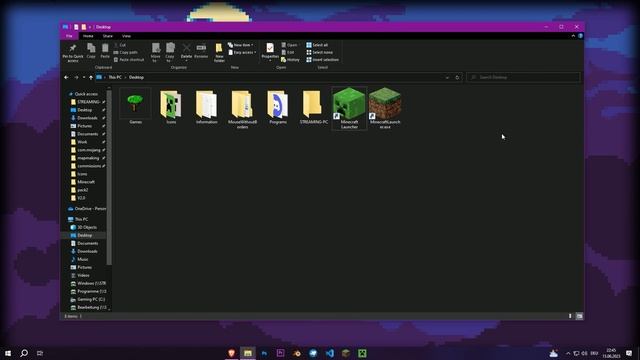
Task: Click Select all in the ribbon
Action: 317,45
